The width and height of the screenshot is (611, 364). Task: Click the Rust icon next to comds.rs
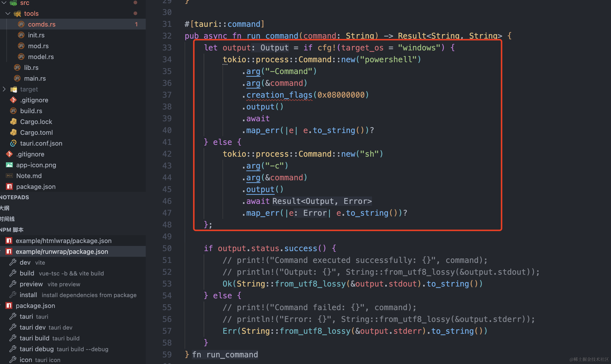(x=21, y=24)
